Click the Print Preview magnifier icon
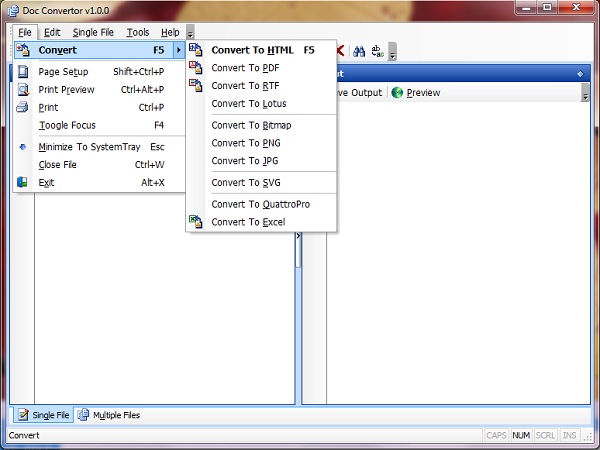 [23, 90]
